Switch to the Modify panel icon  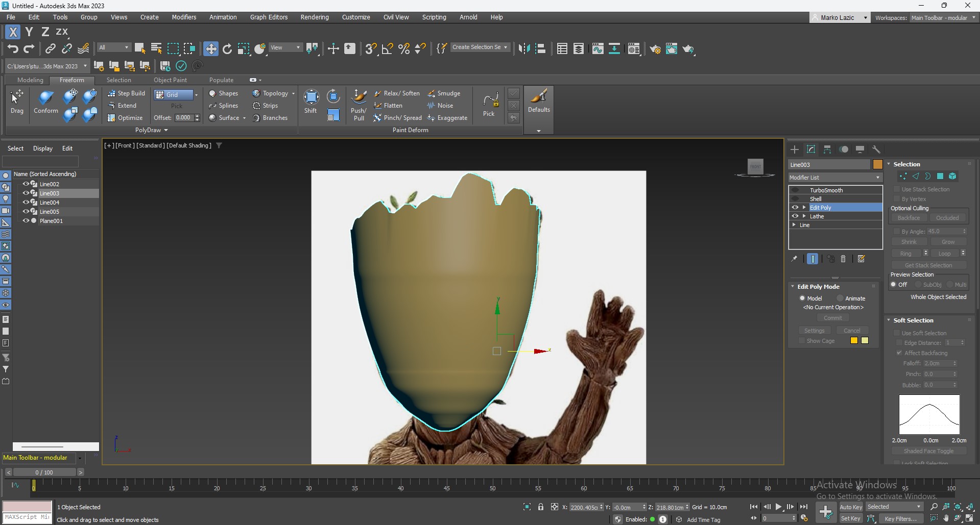pos(811,149)
